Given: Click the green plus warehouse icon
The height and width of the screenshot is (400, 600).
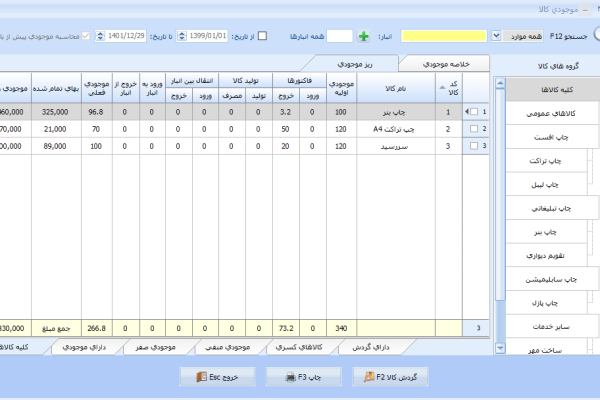Looking at the screenshot, I should (x=363, y=36).
